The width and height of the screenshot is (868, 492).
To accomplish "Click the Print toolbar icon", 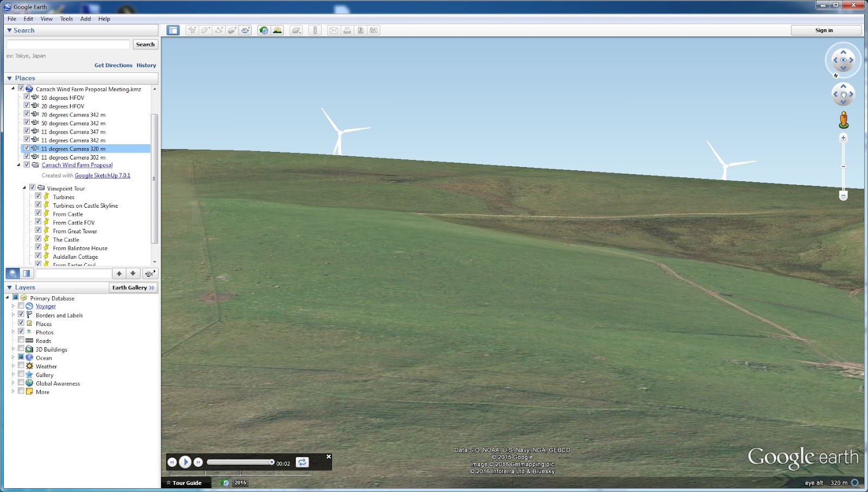I will pos(347,30).
